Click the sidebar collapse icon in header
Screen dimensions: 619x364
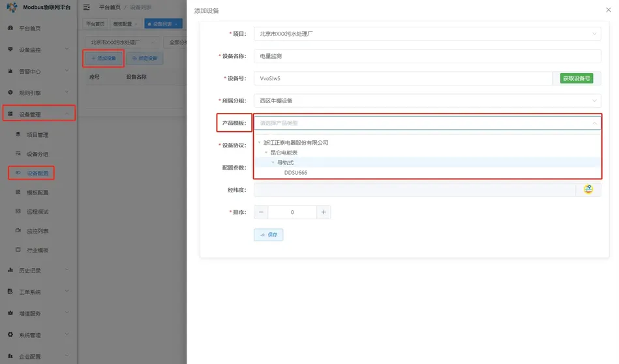[87, 7]
